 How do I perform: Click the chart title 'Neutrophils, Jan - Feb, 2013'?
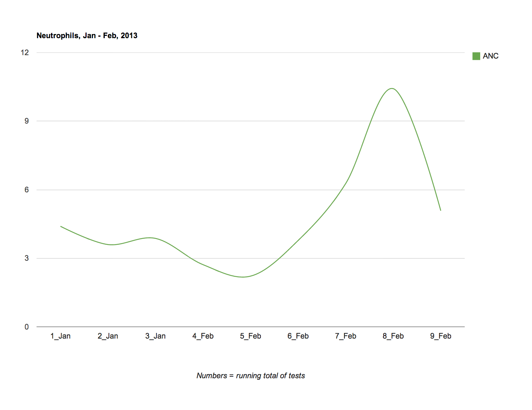(87, 36)
